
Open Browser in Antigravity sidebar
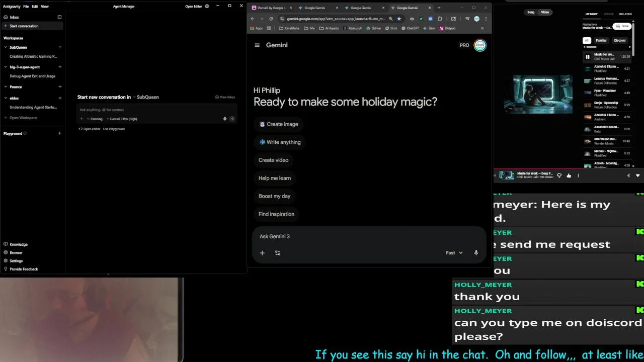point(16,253)
